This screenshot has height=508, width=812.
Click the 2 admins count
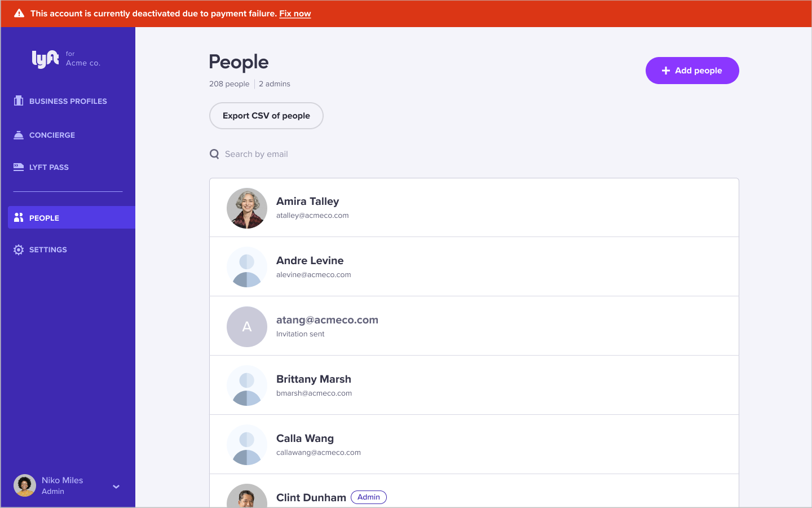[x=275, y=84]
